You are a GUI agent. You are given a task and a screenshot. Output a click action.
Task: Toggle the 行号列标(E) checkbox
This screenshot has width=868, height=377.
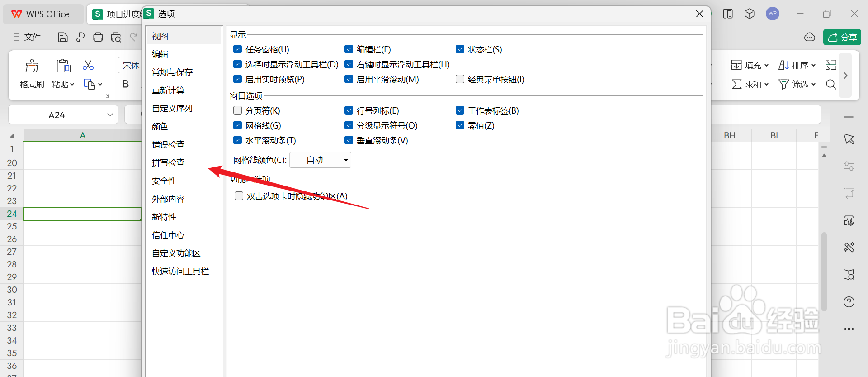349,110
